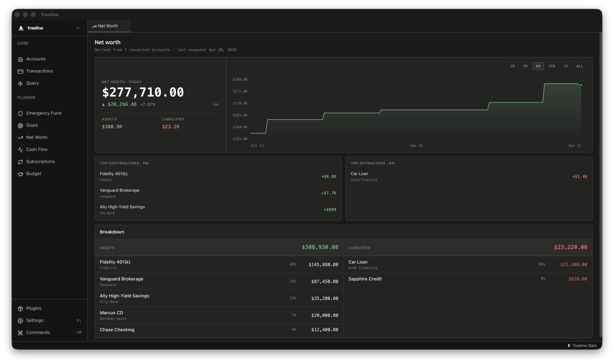Open Net Worth plugin in sidebar
This screenshot has height=364, width=614.
coord(50,138)
